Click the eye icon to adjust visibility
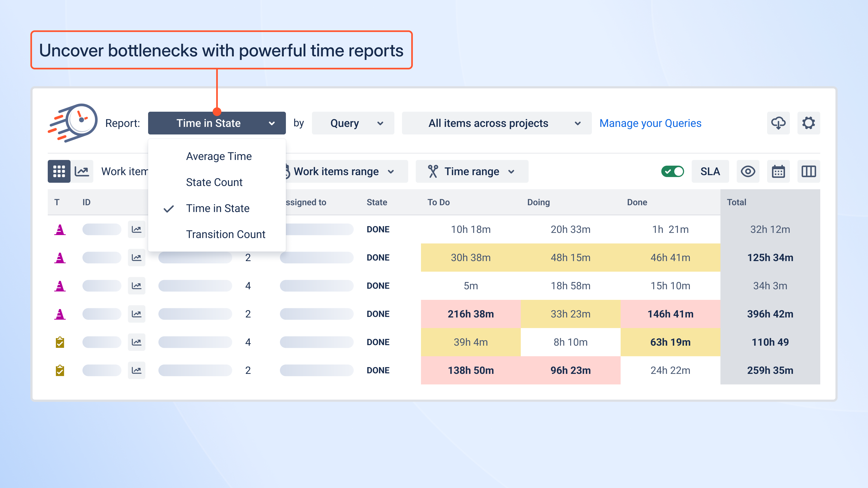The image size is (868, 488). pos(748,171)
